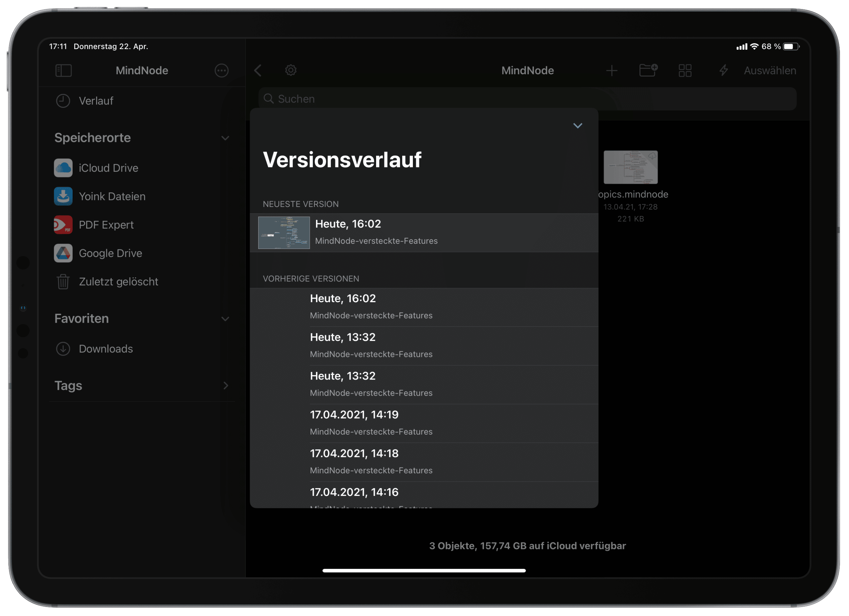Select version 17.04.2021, 14:19

click(x=424, y=424)
